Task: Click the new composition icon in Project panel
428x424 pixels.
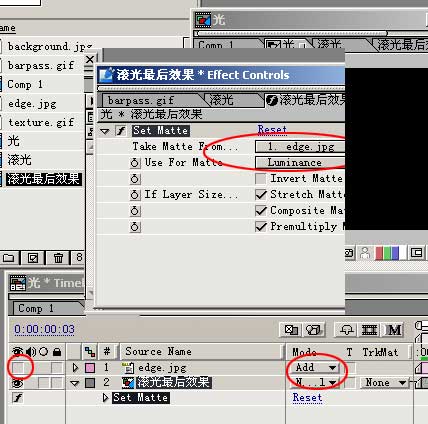Action: 33,258
